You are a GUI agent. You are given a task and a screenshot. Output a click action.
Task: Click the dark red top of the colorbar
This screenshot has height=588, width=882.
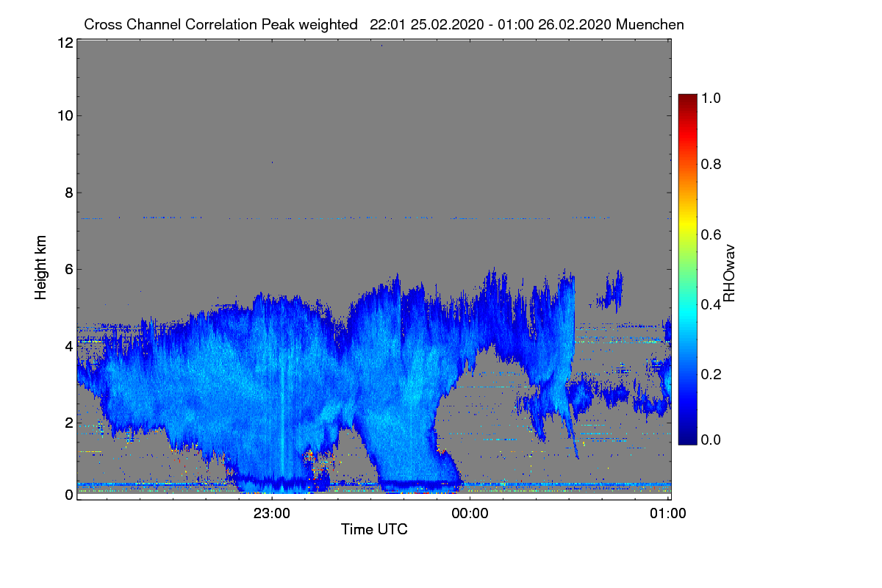687,99
